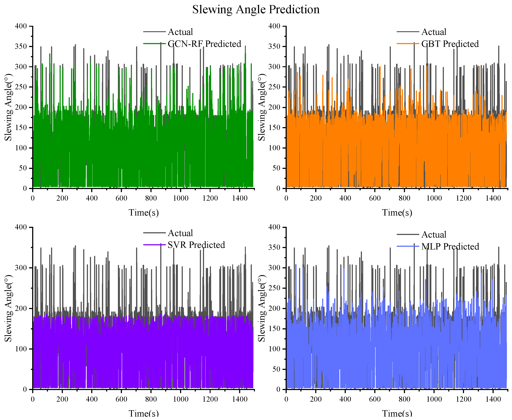Select the SVR Predicted legend label
512x420 pixels.
[196, 245]
